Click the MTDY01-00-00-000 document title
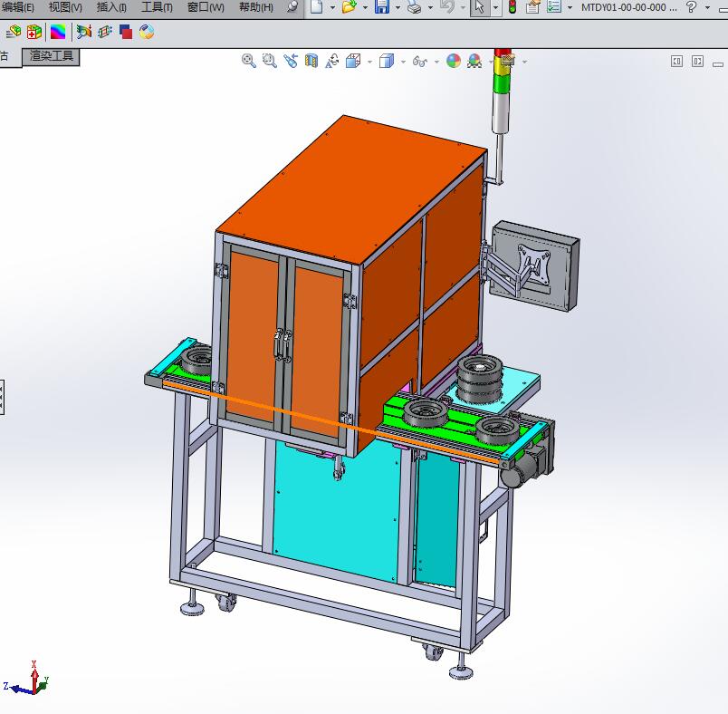This screenshot has height=714, width=728. coord(629,7)
